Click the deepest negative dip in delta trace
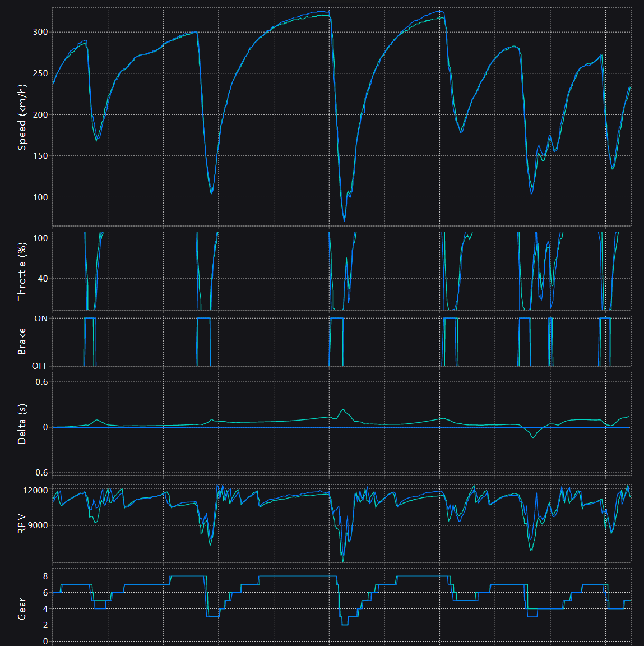The width and height of the screenshot is (644, 646). point(532,437)
